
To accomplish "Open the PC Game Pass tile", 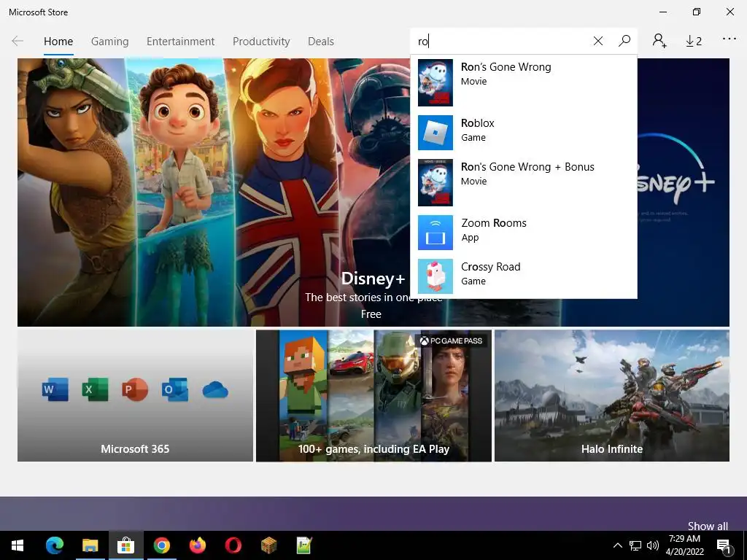I will coord(373,396).
